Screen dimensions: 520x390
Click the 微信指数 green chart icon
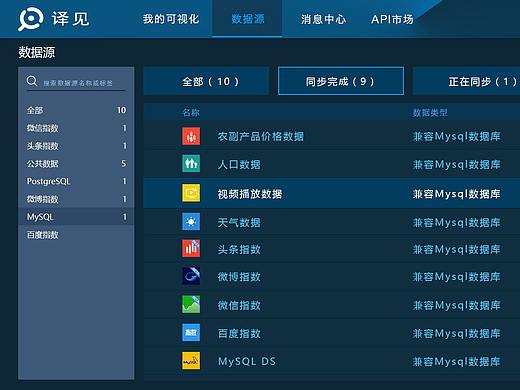point(191,304)
